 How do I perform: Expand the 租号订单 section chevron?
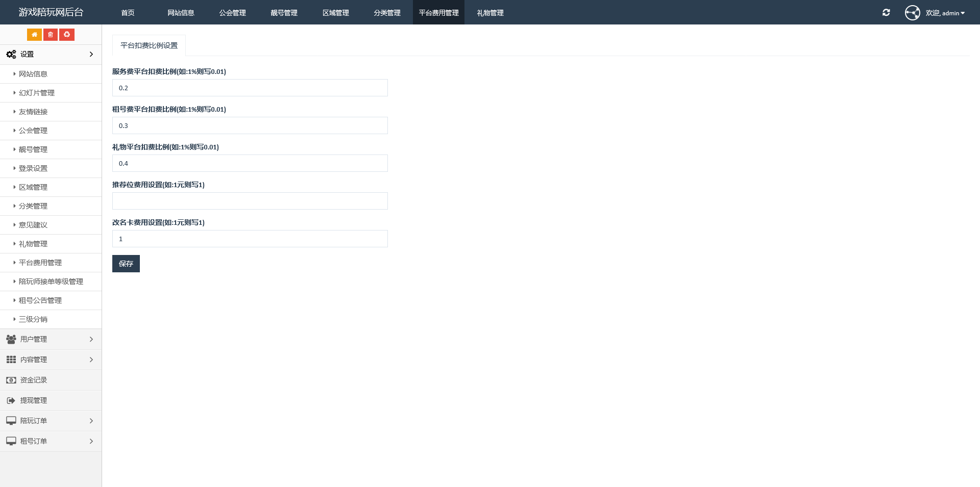pyautogui.click(x=91, y=441)
